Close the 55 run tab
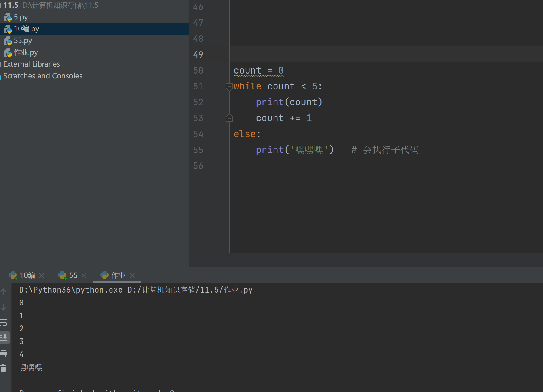Screen dimensions: 543x392 pos(84,275)
